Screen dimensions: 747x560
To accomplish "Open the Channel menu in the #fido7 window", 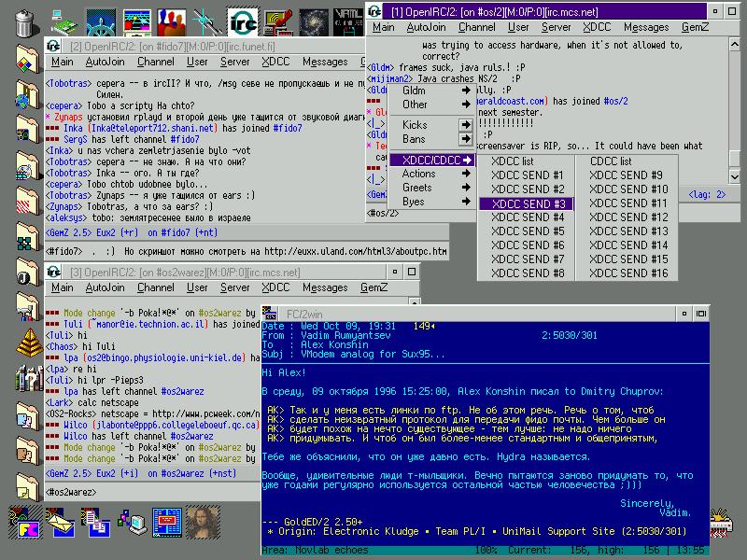I will pyautogui.click(x=156, y=62).
